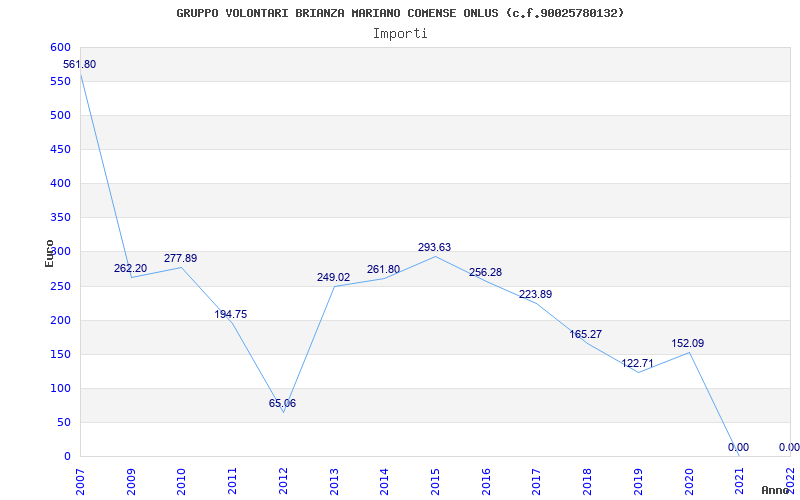Select data label 261.80
The width and height of the screenshot is (800, 500).
point(383,269)
